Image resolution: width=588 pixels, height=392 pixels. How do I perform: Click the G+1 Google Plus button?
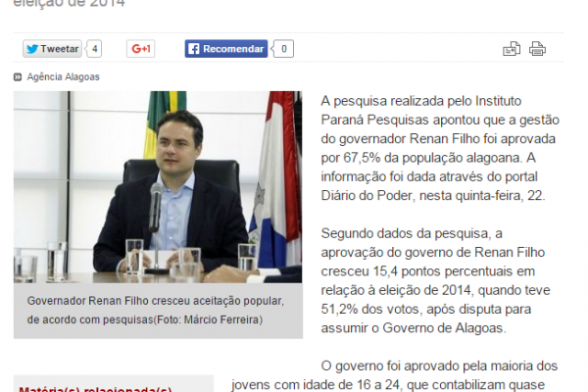coord(140,49)
